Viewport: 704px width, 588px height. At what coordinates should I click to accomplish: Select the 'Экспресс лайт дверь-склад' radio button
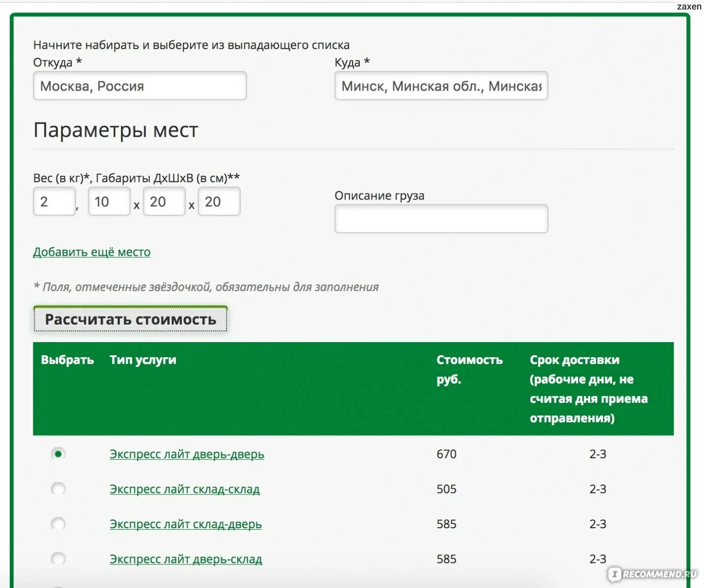tap(58, 559)
